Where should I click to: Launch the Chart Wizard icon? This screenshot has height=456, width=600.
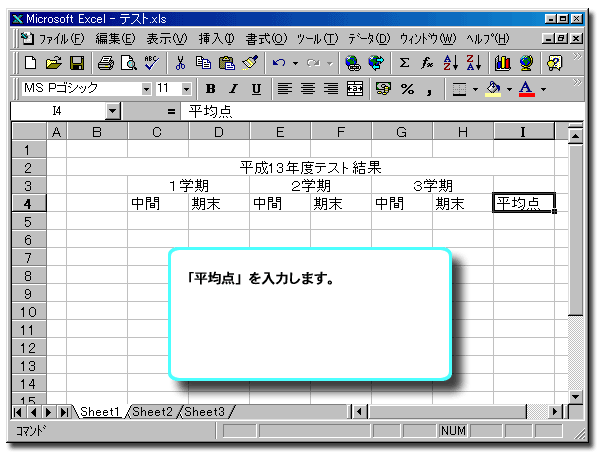(502, 63)
